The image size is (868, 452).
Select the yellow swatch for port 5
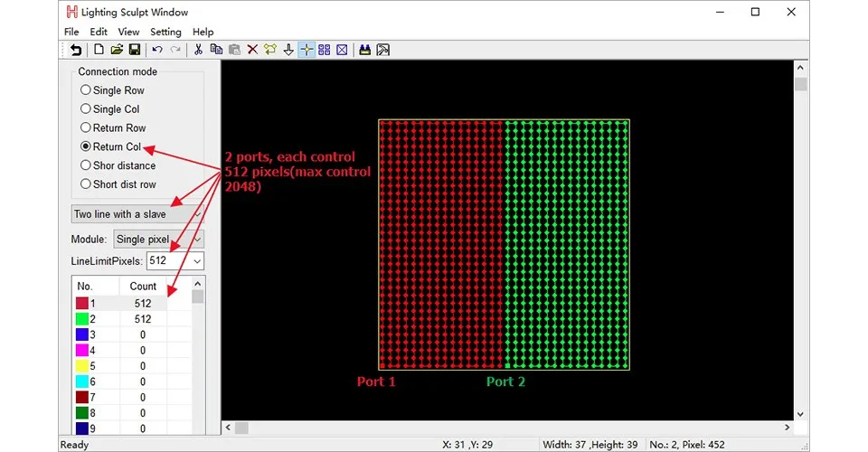82,366
